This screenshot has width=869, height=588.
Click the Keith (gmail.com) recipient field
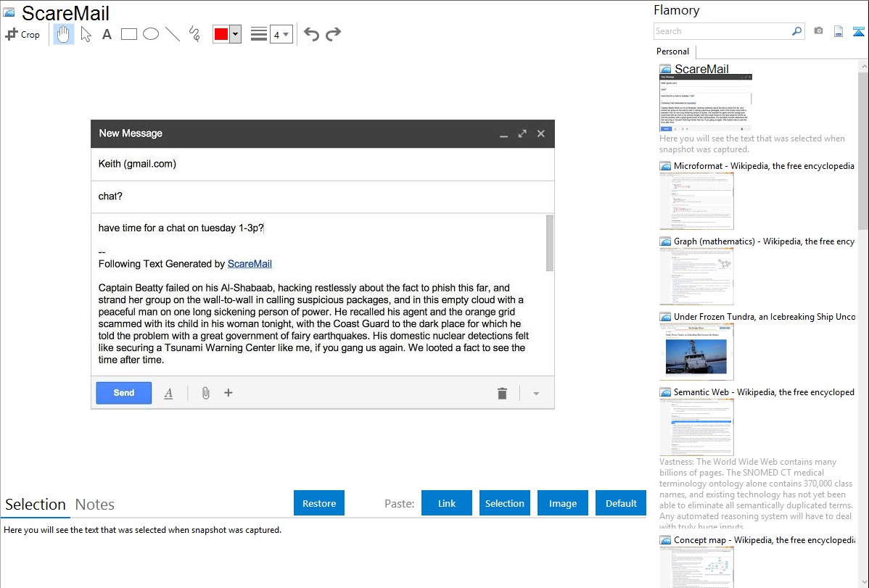pyautogui.click(x=323, y=164)
